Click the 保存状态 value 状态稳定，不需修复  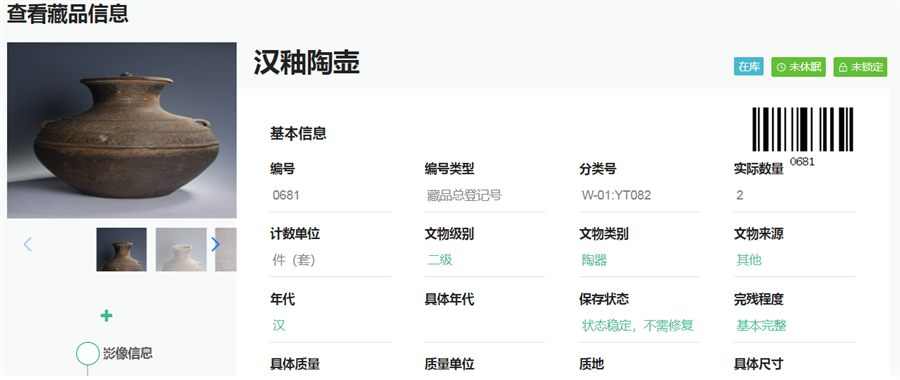(x=638, y=325)
